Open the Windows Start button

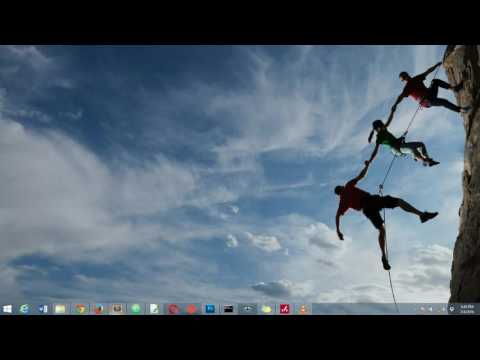tap(7, 309)
